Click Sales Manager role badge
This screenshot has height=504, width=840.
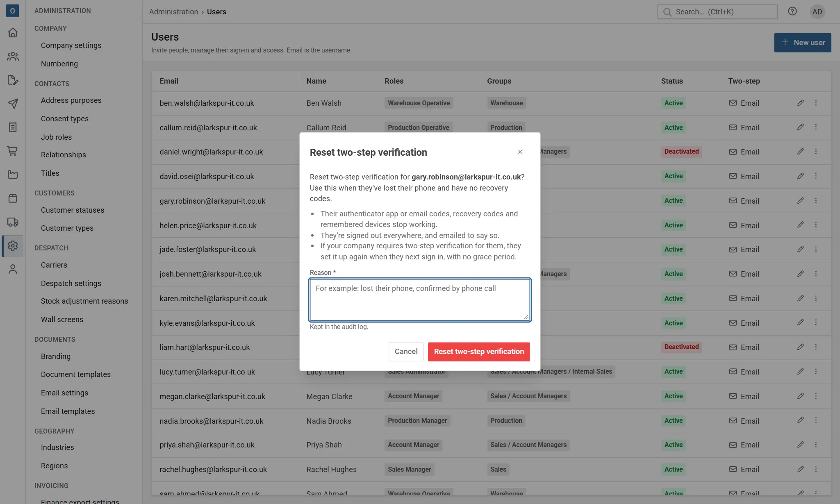[x=409, y=469]
